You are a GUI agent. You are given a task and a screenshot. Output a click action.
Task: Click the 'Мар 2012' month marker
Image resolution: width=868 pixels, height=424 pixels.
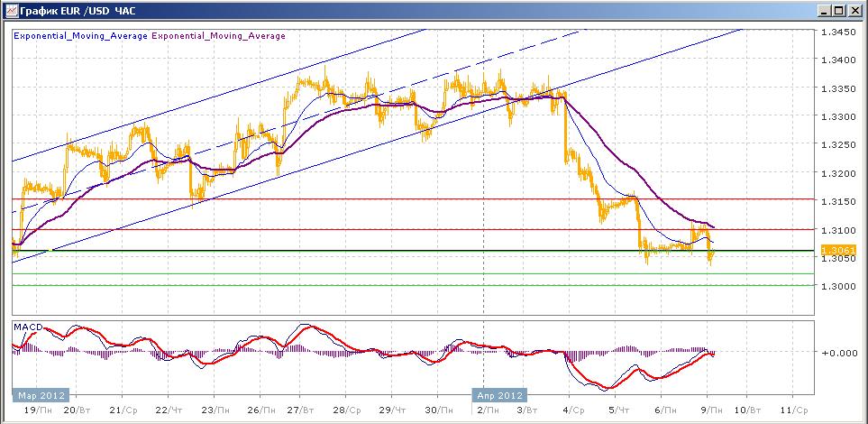point(41,396)
